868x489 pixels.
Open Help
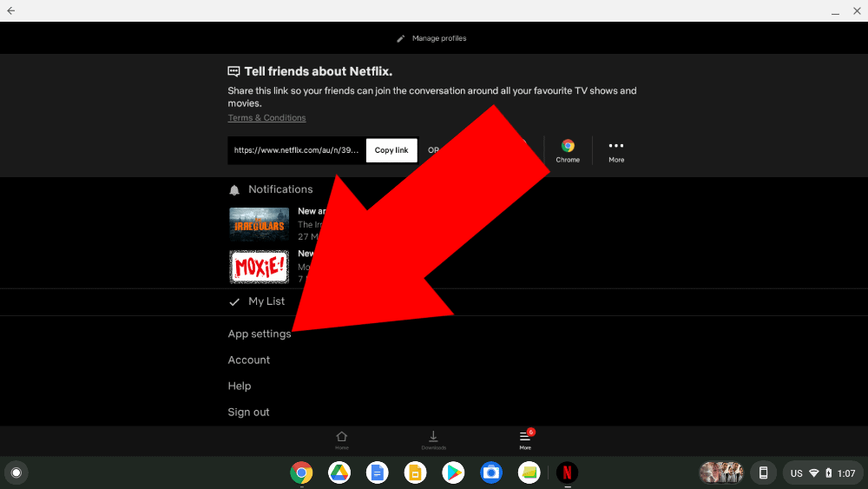click(240, 386)
